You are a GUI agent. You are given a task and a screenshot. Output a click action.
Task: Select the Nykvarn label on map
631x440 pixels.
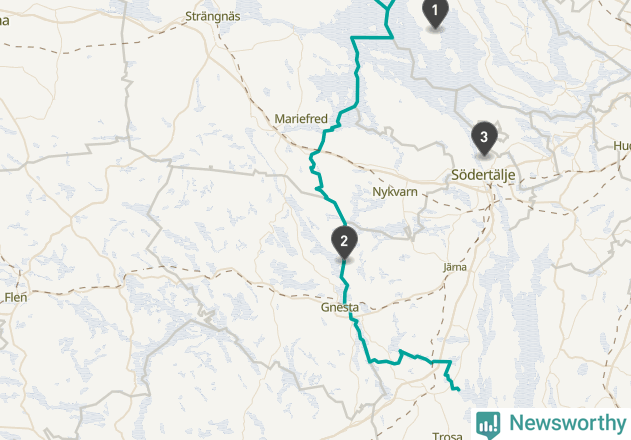[x=395, y=192]
